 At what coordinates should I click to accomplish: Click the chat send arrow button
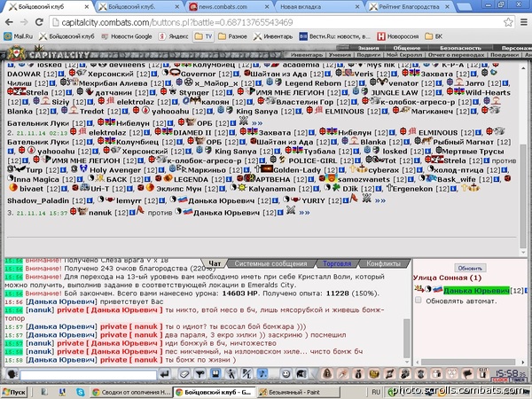(165, 374)
